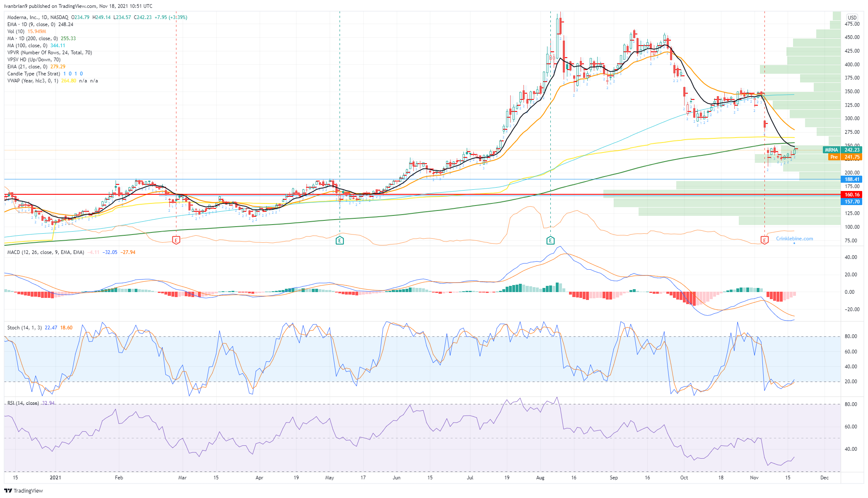Image resolution: width=868 pixels, height=498 pixels.
Task: Click the Pre 241.75 pre-market price label
Action: (845, 157)
